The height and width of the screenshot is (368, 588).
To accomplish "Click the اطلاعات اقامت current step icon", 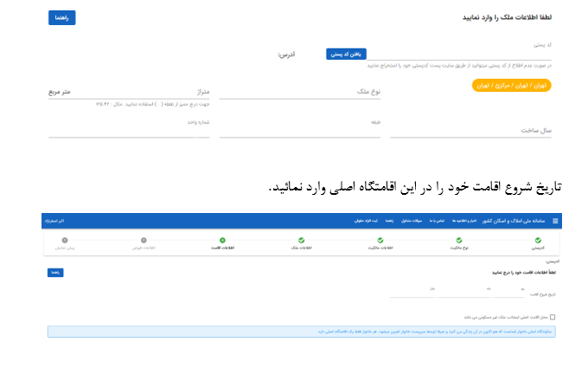I will click(222, 240).
